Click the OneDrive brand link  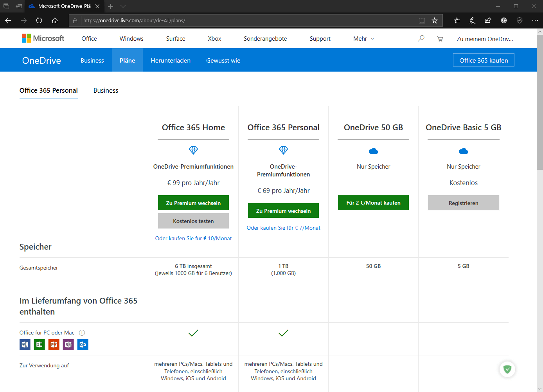(x=41, y=61)
